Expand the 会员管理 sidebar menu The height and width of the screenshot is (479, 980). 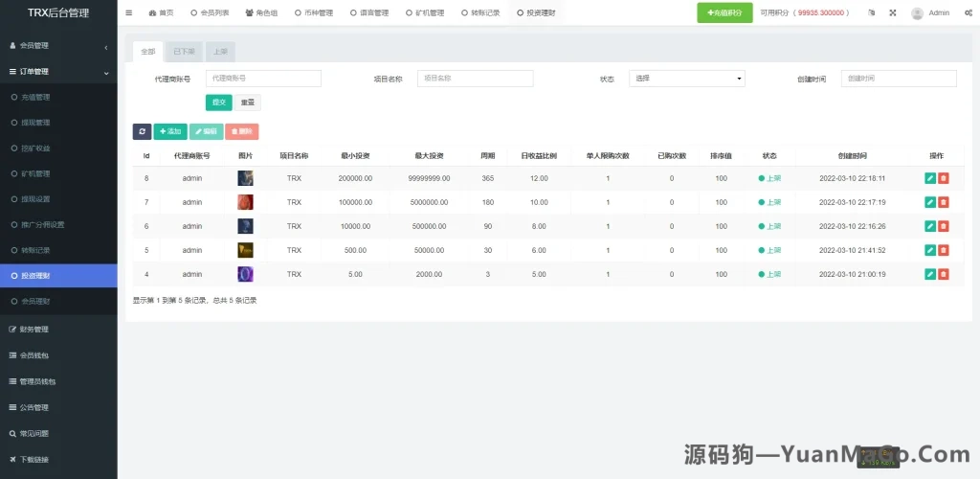coord(58,46)
